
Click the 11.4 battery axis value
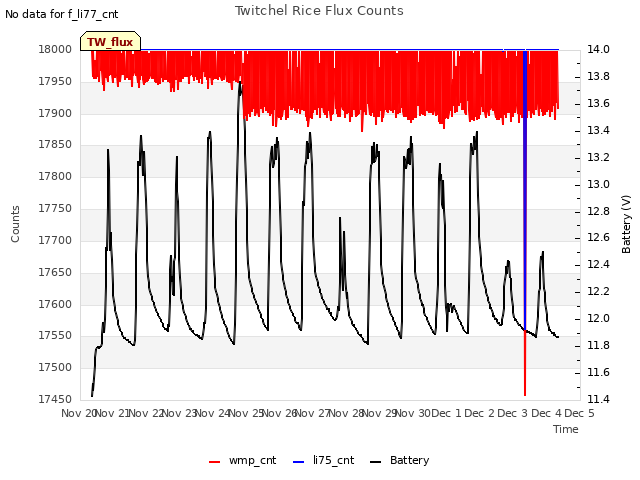point(598,399)
